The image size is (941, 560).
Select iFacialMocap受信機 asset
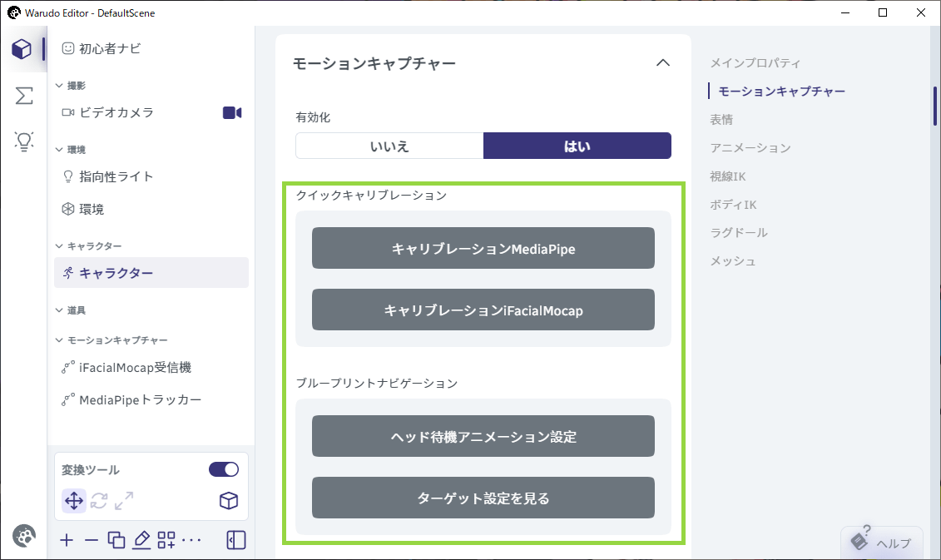[151, 367]
